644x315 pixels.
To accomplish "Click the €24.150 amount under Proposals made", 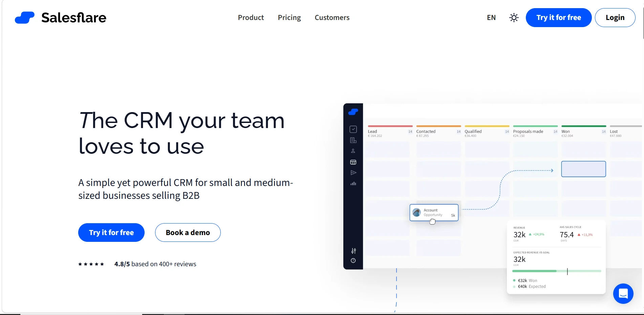I will pos(519,136).
